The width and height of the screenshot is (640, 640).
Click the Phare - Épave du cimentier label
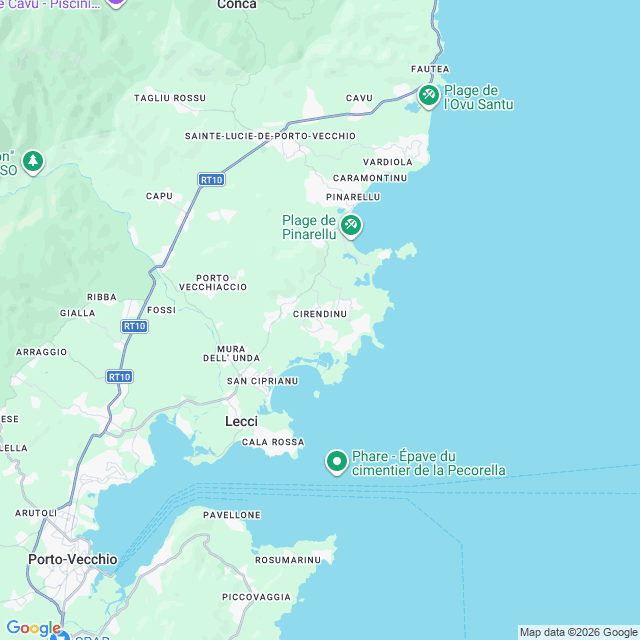pyautogui.click(x=429, y=463)
